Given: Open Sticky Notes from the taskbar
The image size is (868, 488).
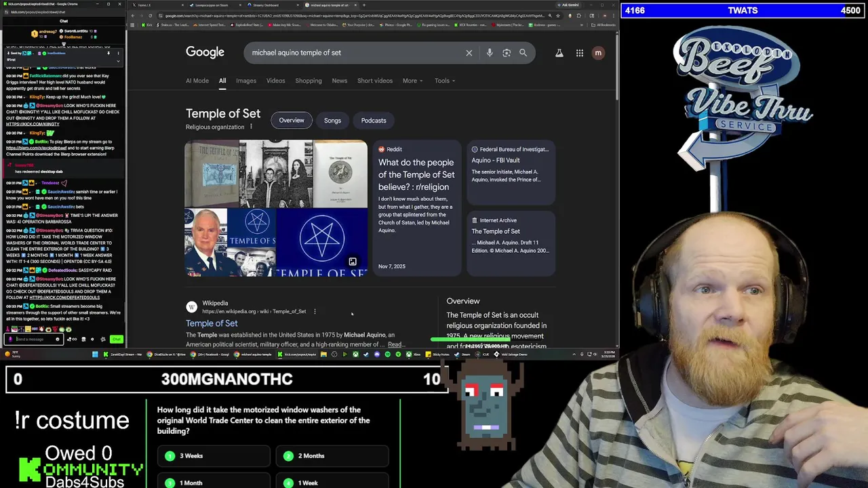Looking at the screenshot, I should 438,354.
